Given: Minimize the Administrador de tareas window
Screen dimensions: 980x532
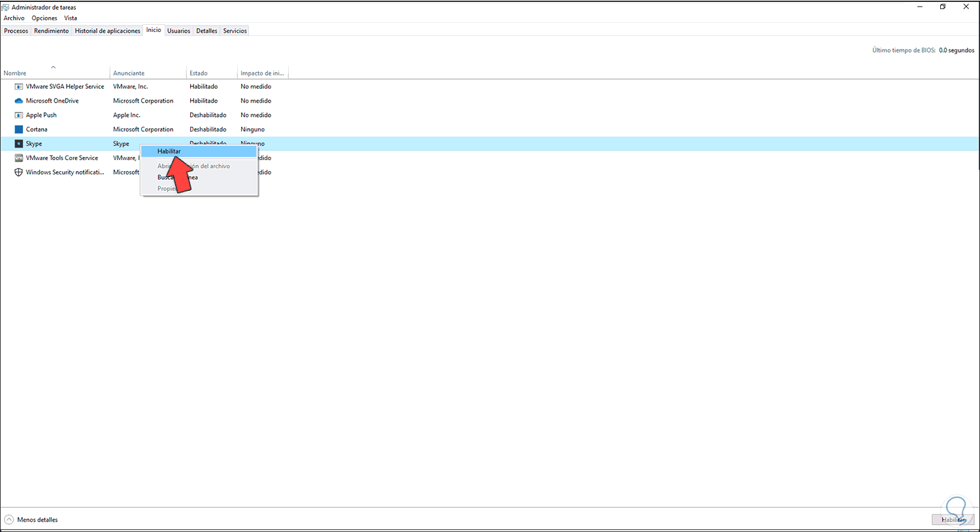Looking at the screenshot, I should (x=920, y=7).
